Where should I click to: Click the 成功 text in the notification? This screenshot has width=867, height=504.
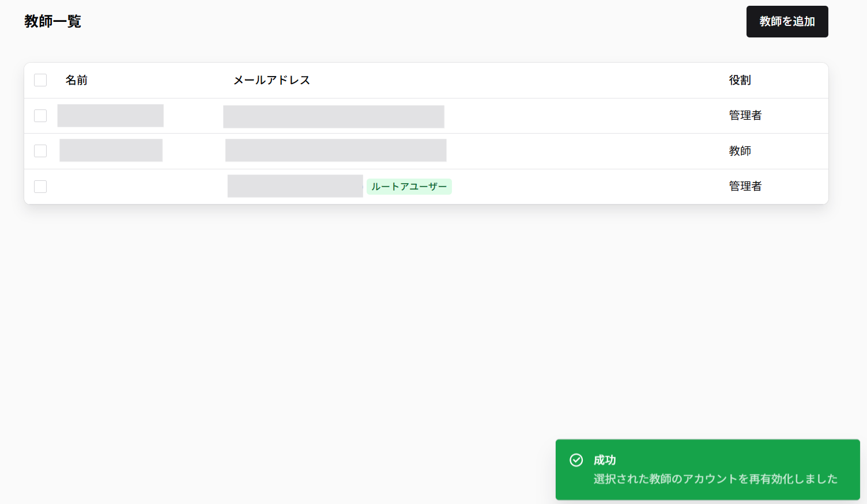tap(604, 460)
